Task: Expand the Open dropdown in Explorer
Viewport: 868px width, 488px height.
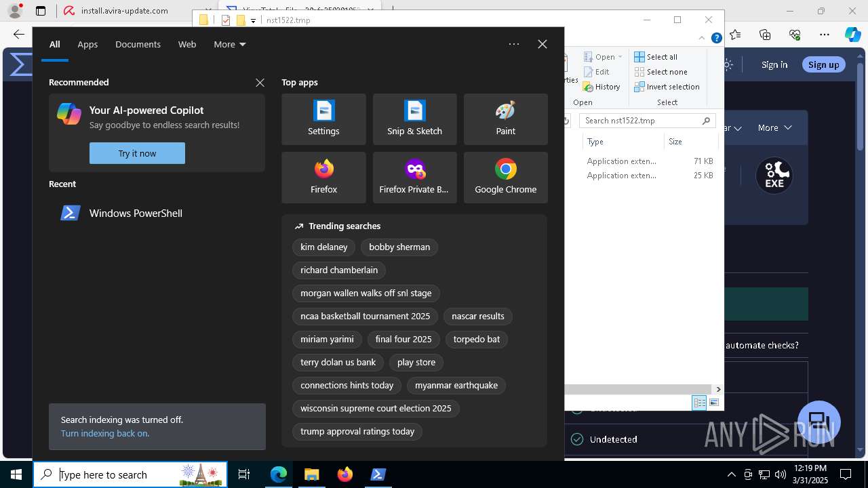Action: tap(602, 57)
